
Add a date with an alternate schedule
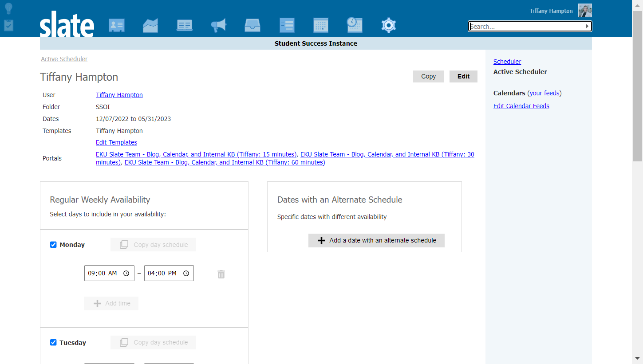tap(376, 240)
